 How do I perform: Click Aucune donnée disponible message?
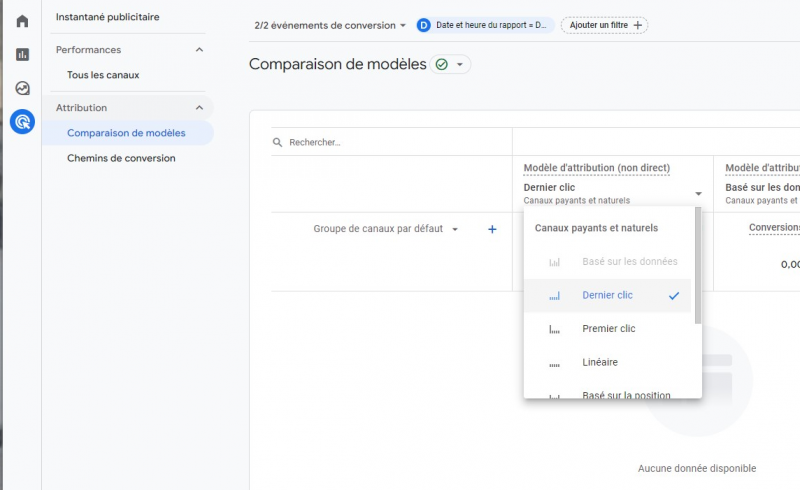(697, 469)
